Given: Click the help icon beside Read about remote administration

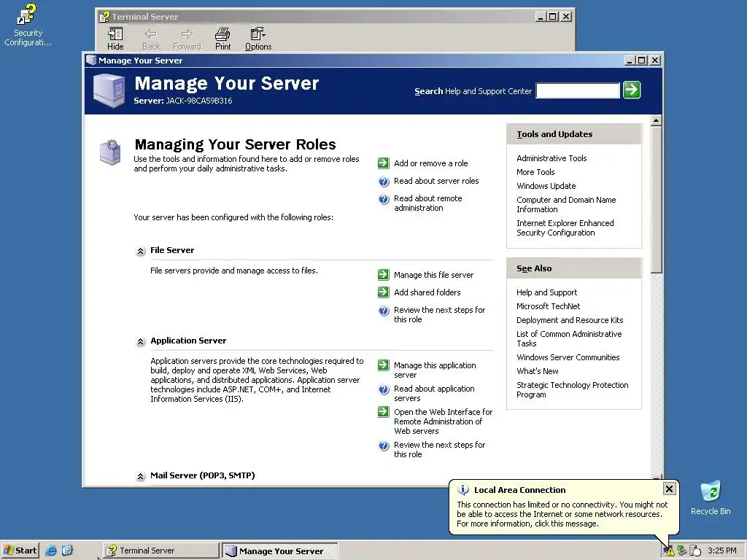Looking at the screenshot, I should point(384,199).
